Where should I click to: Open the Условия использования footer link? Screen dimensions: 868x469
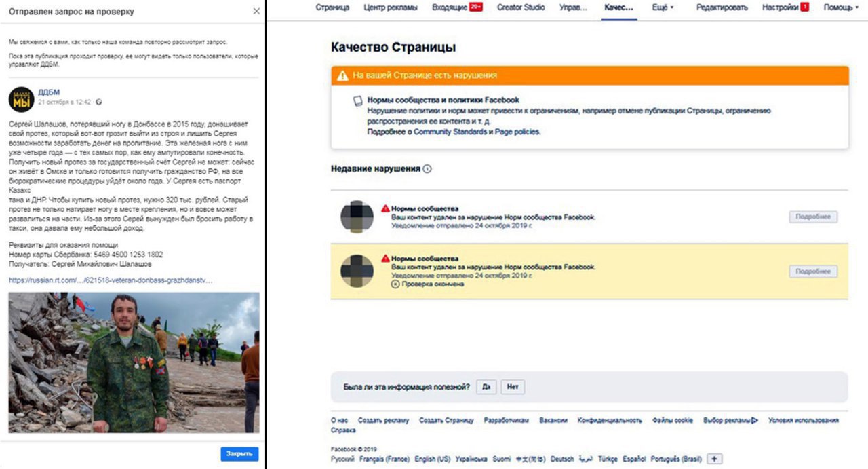pos(804,421)
